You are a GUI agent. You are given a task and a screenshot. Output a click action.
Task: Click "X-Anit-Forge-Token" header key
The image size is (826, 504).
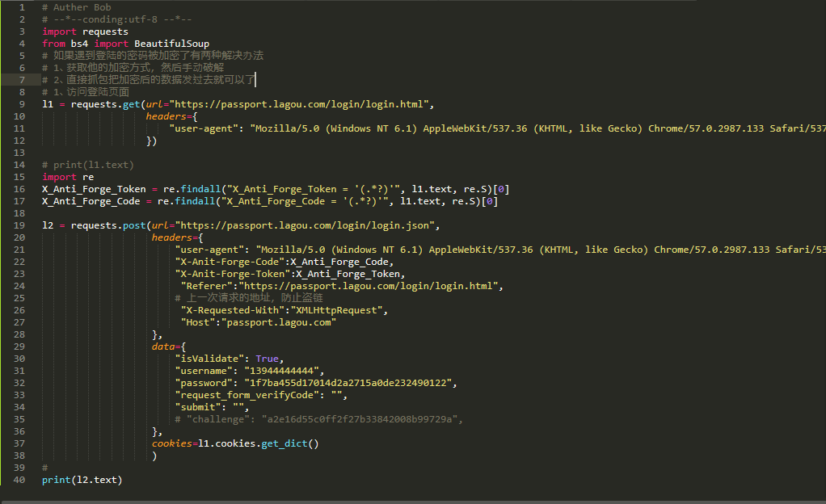click(x=232, y=274)
